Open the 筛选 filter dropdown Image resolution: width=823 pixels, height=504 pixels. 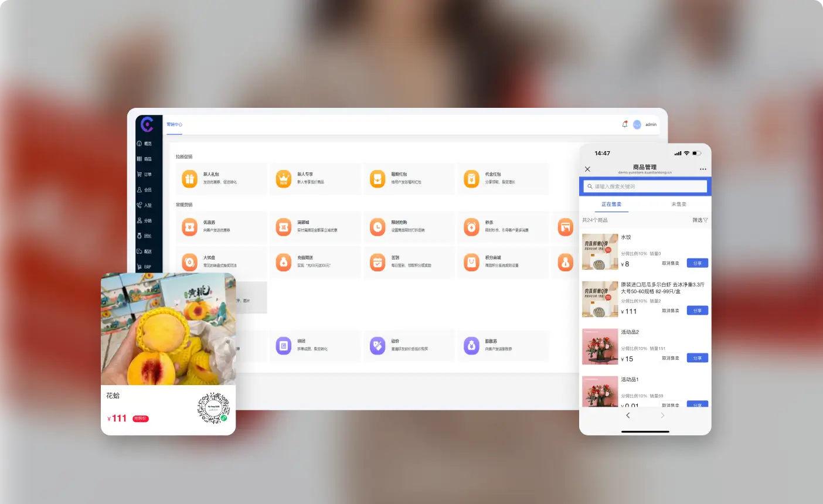pos(700,220)
